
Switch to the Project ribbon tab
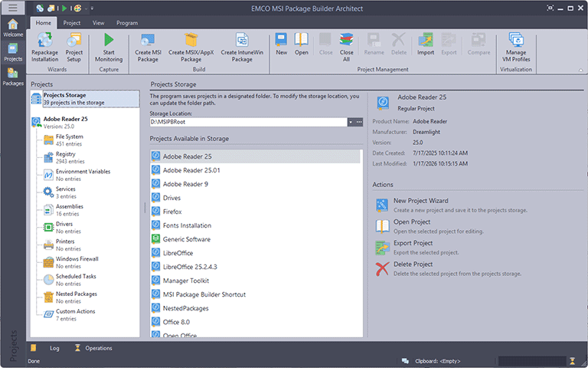click(x=72, y=23)
